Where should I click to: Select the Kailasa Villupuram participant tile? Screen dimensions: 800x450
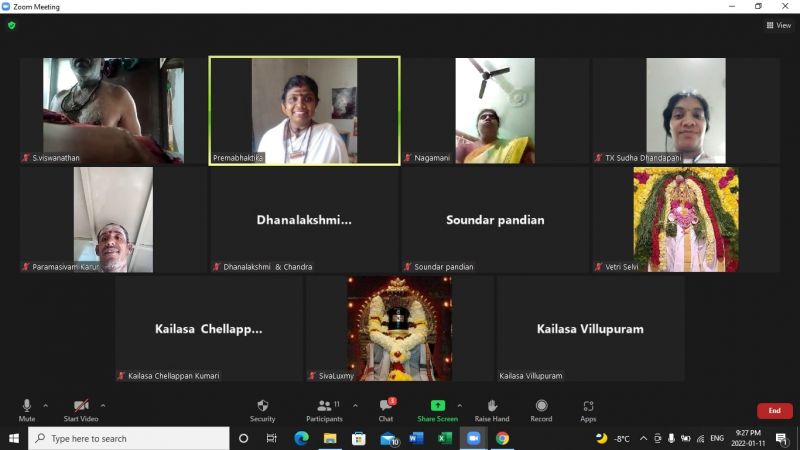click(x=590, y=329)
